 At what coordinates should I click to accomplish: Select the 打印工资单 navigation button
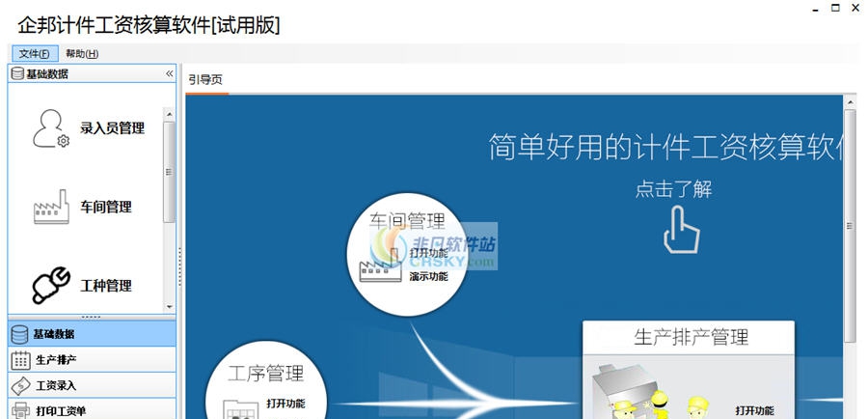[92, 410]
